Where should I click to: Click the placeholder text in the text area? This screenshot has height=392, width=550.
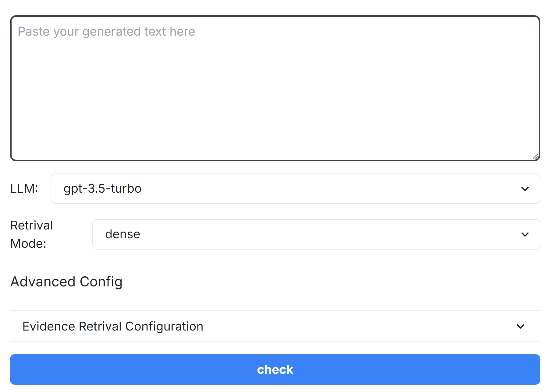(106, 32)
